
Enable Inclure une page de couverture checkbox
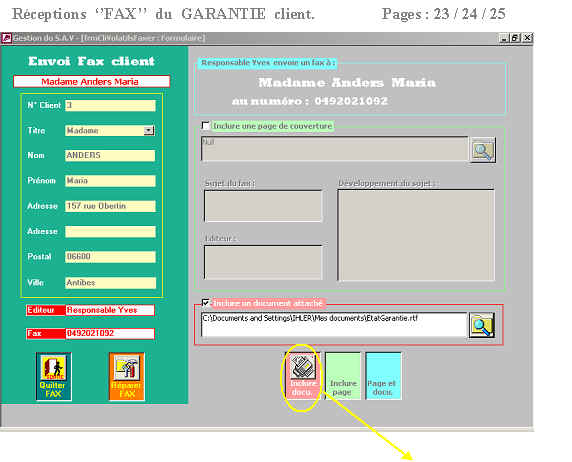[206, 126]
